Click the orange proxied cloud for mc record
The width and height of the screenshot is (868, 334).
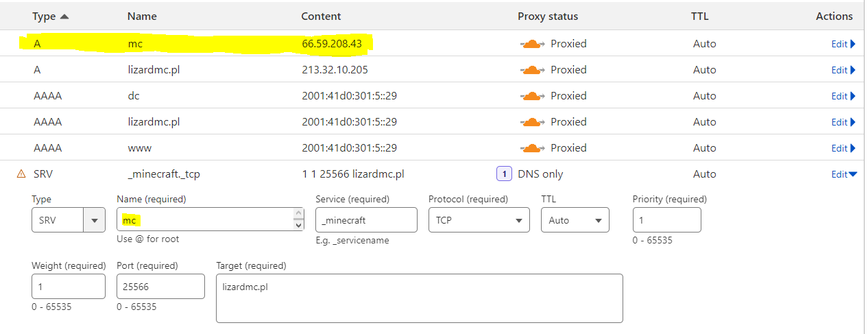532,44
